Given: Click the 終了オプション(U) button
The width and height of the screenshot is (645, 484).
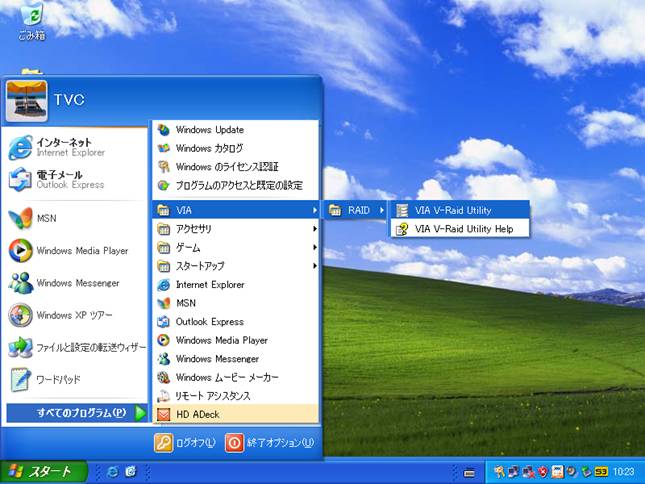Looking at the screenshot, I should pyautogui.click(x=270, y=443).
